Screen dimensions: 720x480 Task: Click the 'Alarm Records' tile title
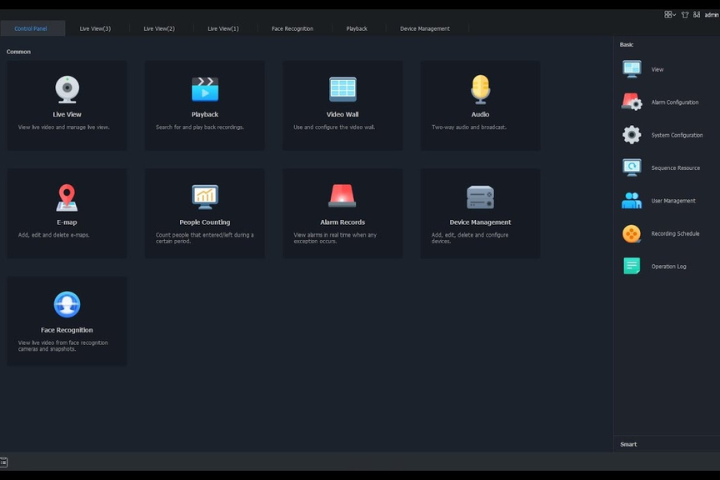[x=343, y=222]
